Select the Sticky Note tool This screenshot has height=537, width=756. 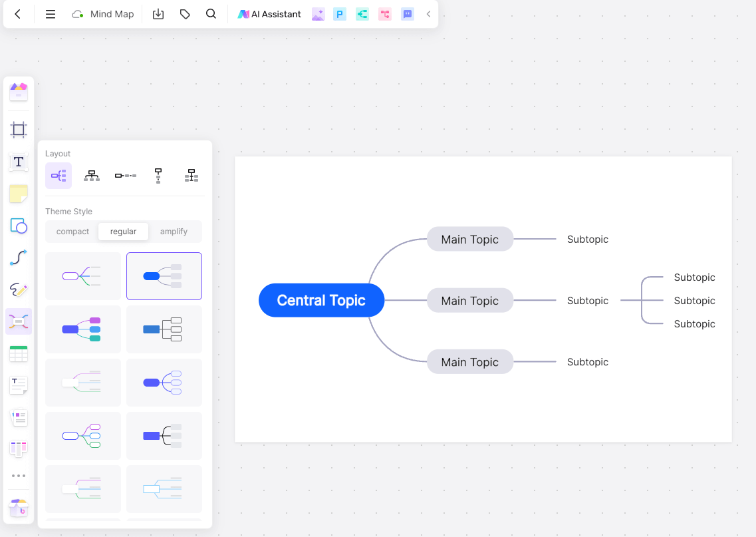tap(18, 194)
